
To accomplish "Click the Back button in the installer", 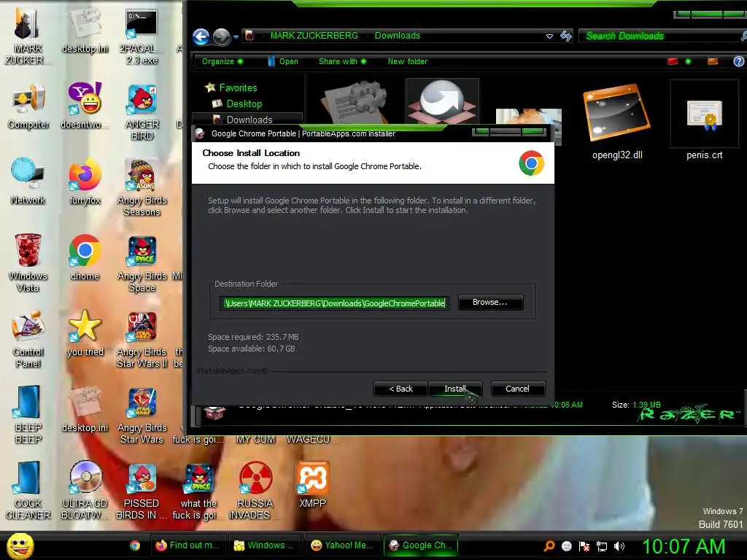I will click(400, 389).
